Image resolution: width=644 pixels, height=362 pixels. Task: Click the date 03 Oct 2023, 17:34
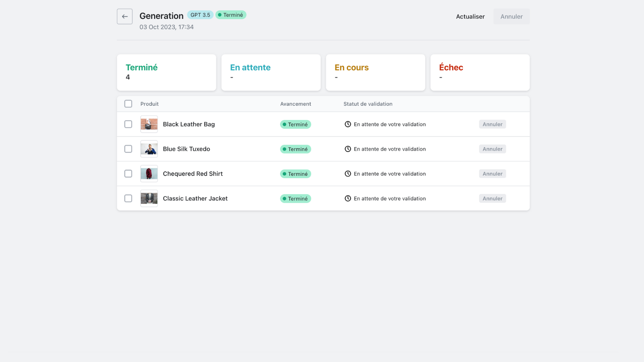167,27
